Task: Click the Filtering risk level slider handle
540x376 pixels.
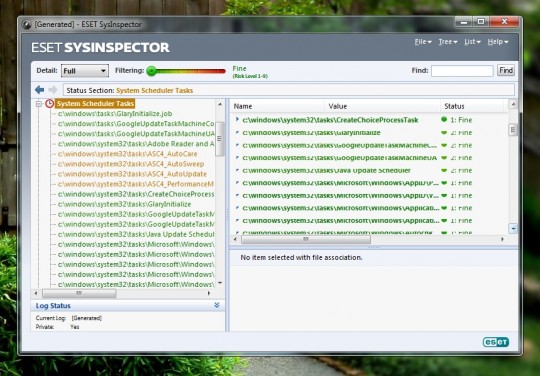Action: [x=152, y=71]
